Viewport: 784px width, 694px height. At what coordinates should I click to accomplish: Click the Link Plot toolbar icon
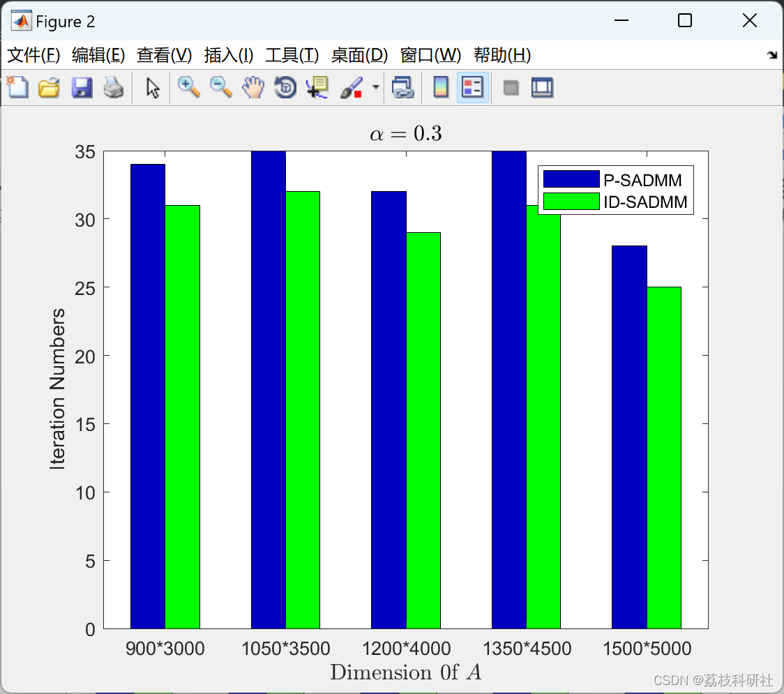pos(403,87)
